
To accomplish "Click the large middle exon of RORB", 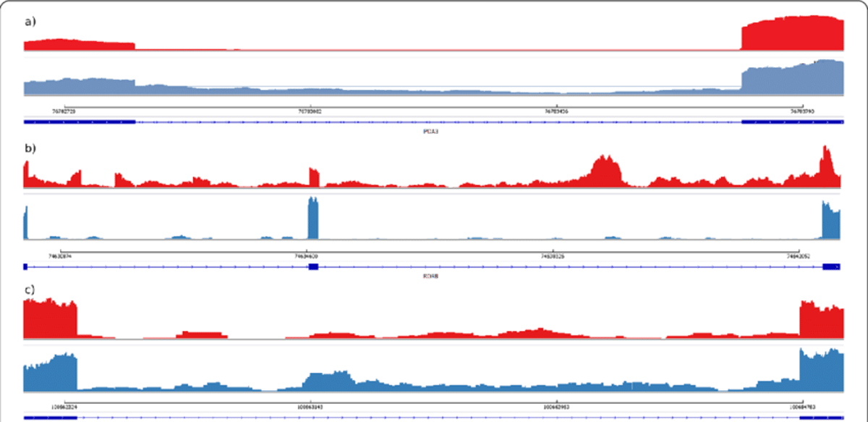I will coord(312,265).
